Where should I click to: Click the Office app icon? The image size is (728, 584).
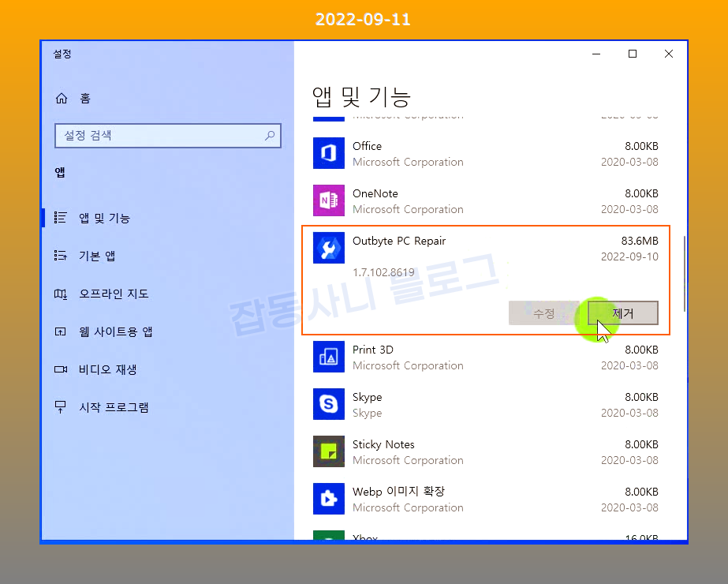[329, 153]
